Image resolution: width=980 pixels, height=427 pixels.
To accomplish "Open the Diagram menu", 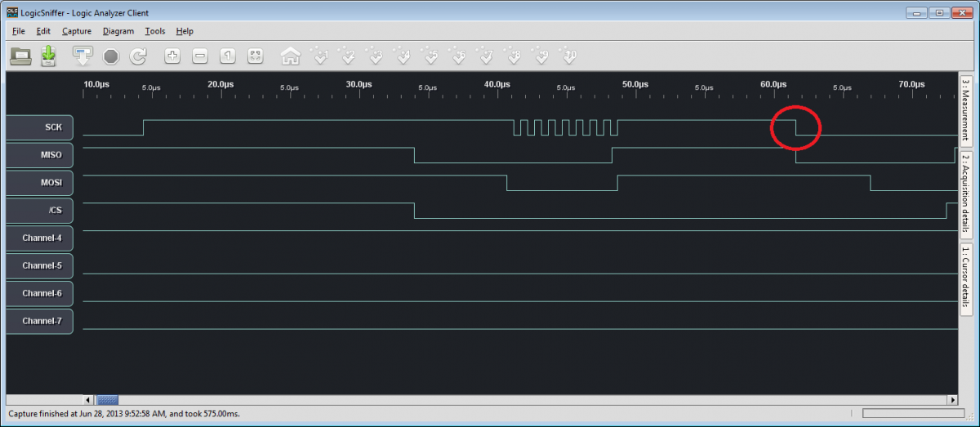I will pyautogui.click(x=118, y=31).
